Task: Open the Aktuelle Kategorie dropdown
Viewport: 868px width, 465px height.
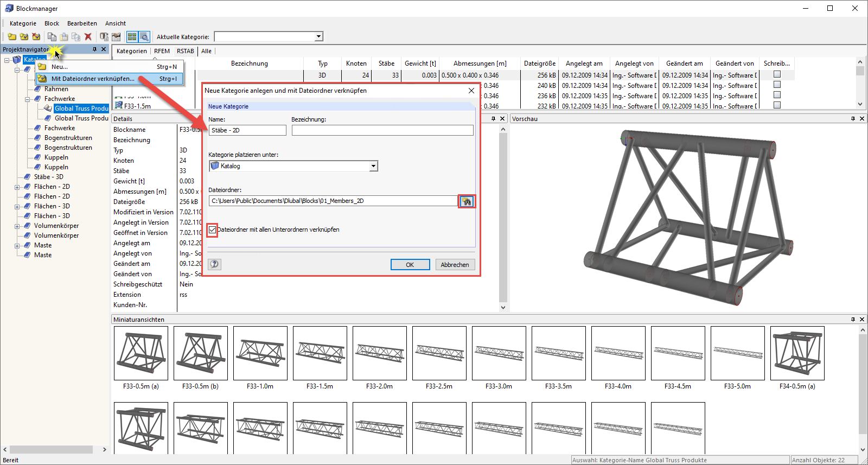Action: pyautogui.click(x=319, y=37)
